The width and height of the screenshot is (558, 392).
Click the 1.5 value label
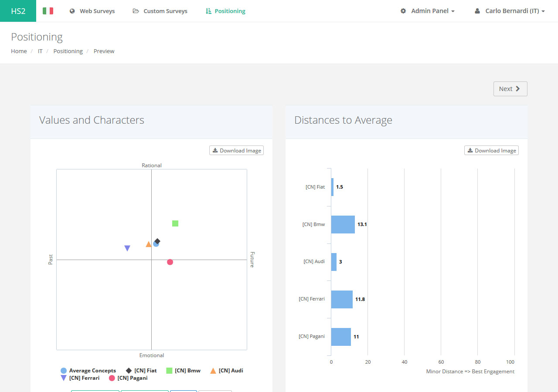click(x=340, y=187)
